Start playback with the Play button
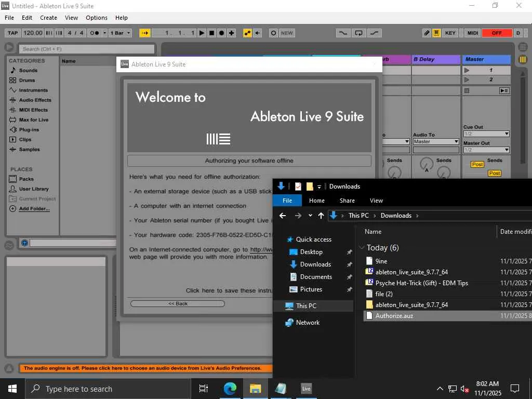The width and height of the screenshot is (532, 399). 202,33
